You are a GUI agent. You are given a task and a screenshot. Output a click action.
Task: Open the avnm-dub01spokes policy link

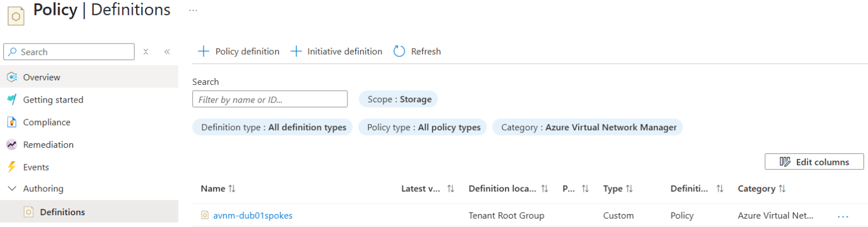(x=253, y=216)
